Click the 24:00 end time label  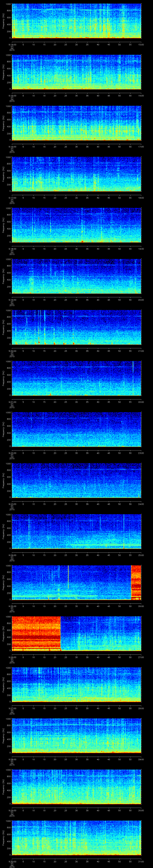coord(141,504)
